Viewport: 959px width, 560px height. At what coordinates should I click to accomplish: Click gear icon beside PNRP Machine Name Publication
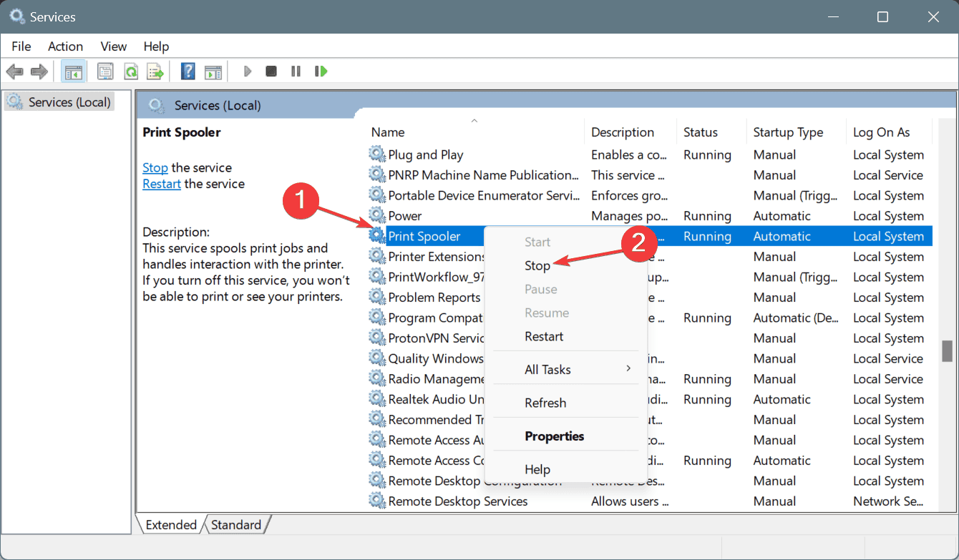(377, 175)
